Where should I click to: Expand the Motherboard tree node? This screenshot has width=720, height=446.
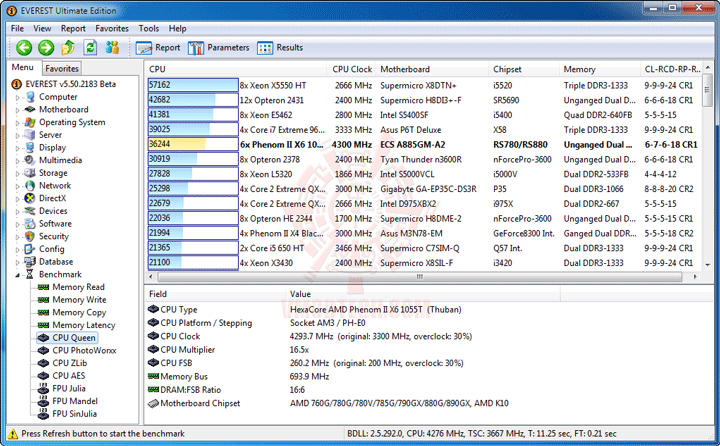[x=17, y=110]
